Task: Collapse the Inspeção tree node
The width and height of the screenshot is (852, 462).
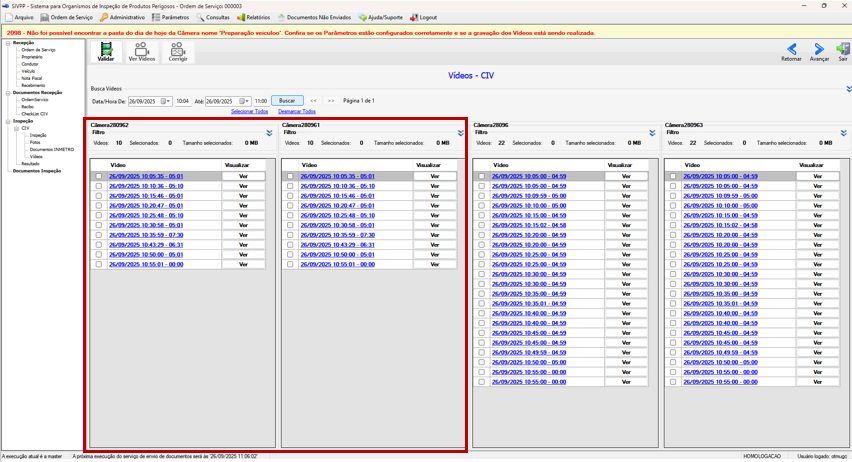Action: 8,121
